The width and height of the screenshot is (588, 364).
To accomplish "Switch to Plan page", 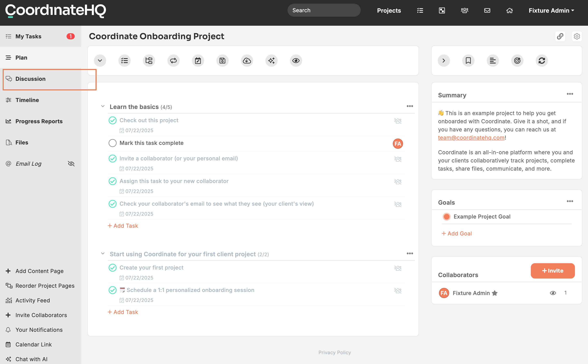I will [40, 58].
